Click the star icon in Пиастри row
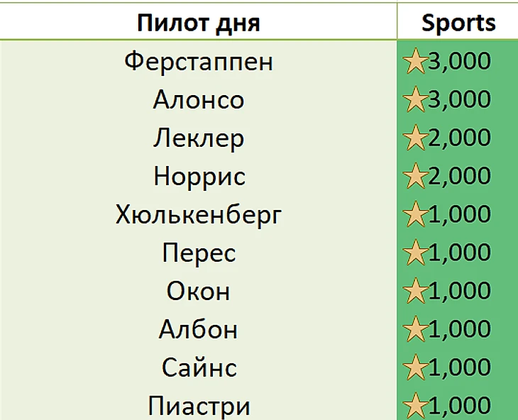Viewport: 518px width, 420px height. pyautogui.click(x=414, y=407)
